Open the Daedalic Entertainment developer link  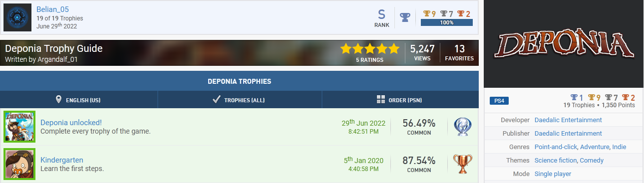(x=568, y=120)
